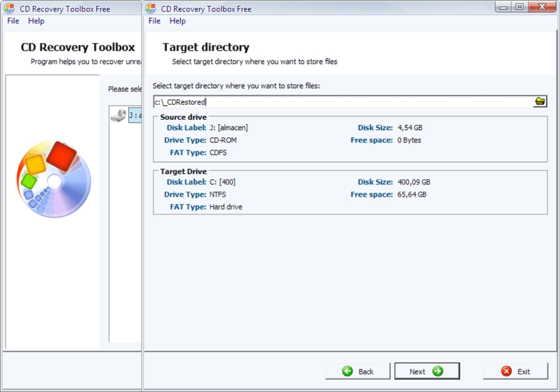Open the Help menu in the front window
The width and height of the screenshot is (560, 392).
pyautogui.click(x=178, y=21)
